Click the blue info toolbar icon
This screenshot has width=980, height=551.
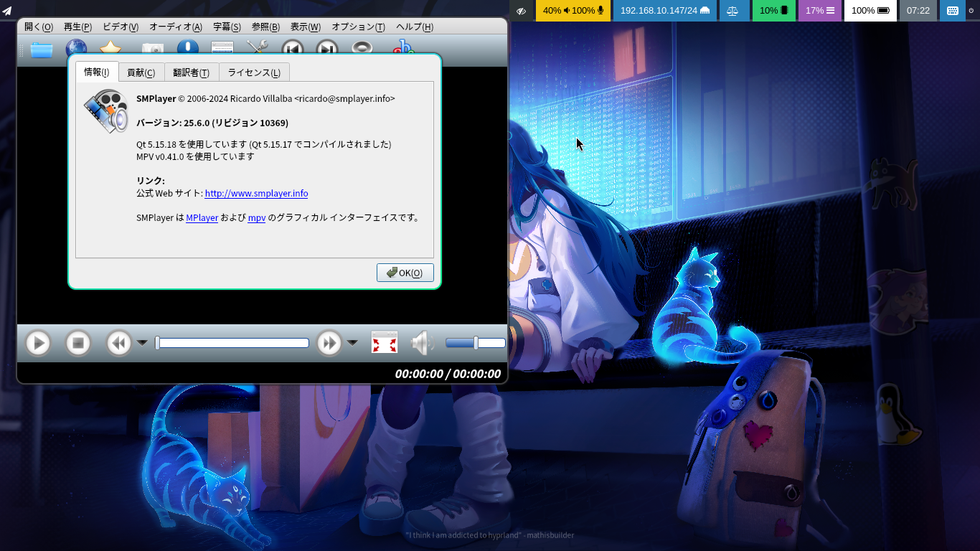pos(187,49)
